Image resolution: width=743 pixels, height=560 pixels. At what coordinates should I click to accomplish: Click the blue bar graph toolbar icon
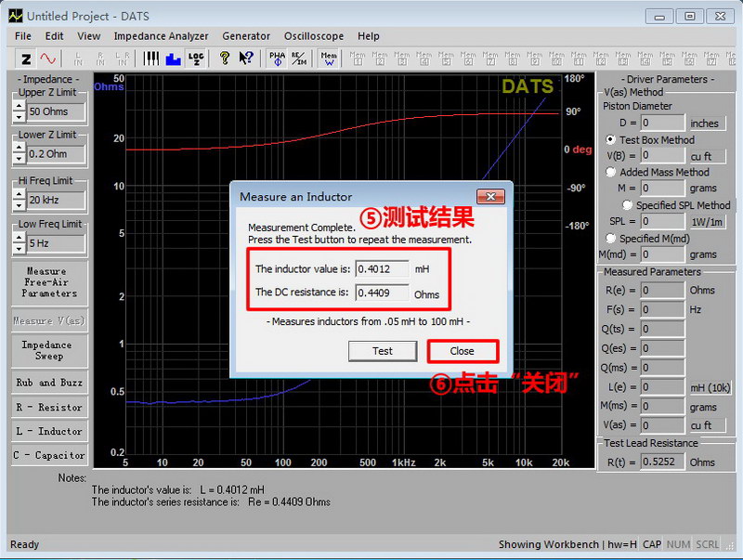[x=173, y=58]
